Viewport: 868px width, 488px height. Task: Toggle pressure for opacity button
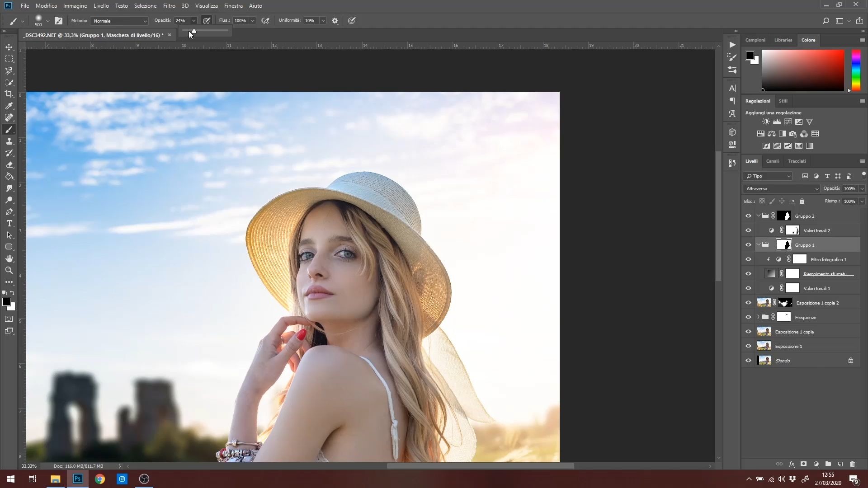(207, 21)
